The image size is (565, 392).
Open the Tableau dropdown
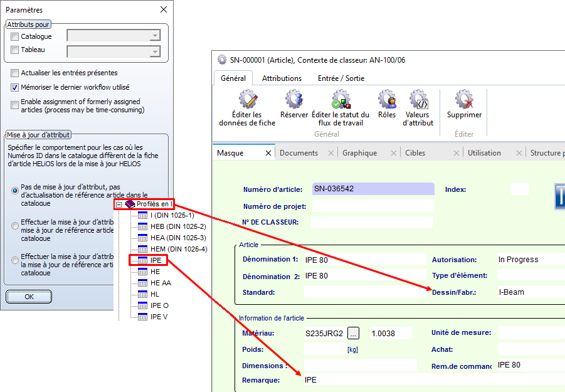(155, 51)
